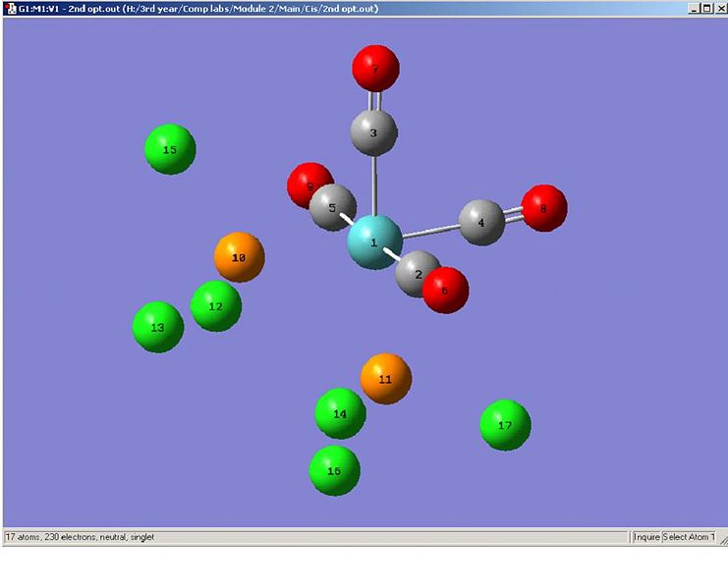
Task: Click the Inquire status bar label
Action: click(x=646, y=537)
